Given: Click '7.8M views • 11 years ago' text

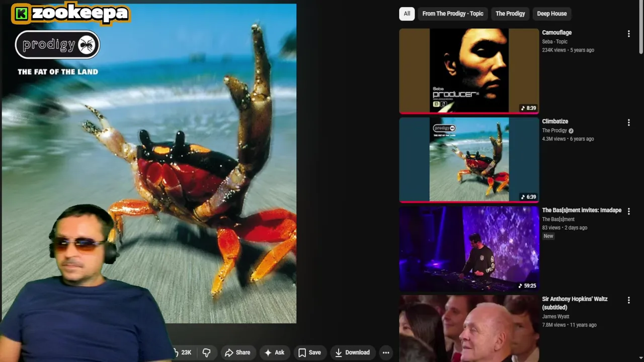Looking at the screenshot, I should pyautogui.click(x=569, y=325).
